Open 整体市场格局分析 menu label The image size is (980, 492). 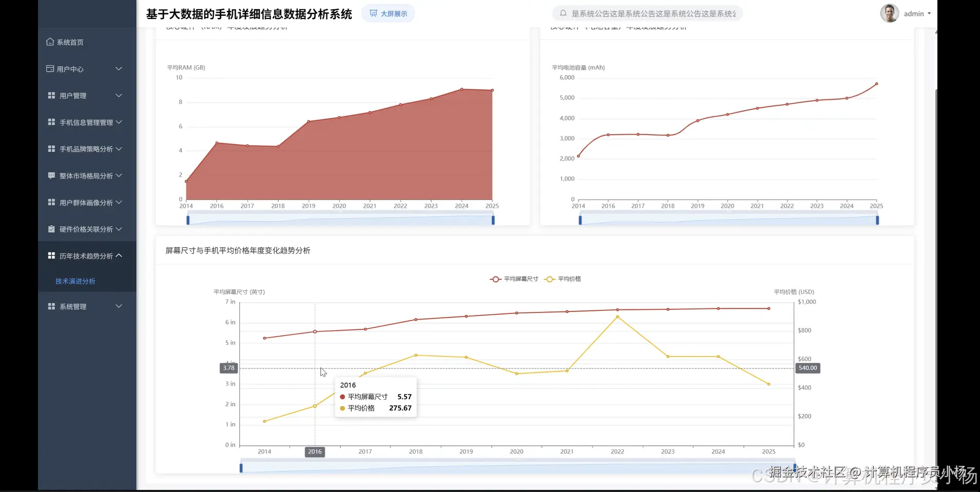86,175
